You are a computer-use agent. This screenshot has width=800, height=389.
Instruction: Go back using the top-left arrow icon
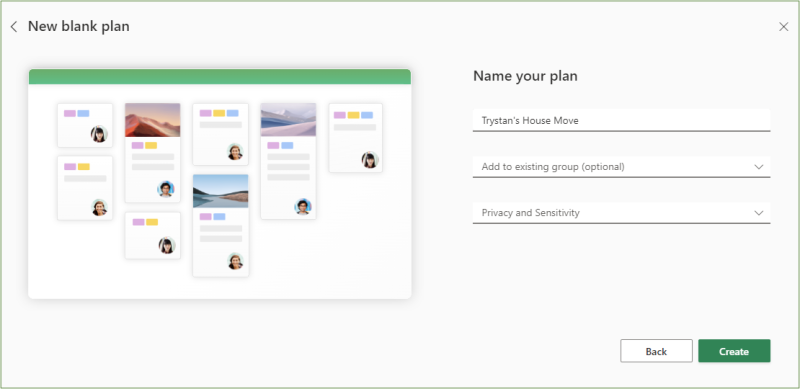pyautogui.click(x=14, y=27)
